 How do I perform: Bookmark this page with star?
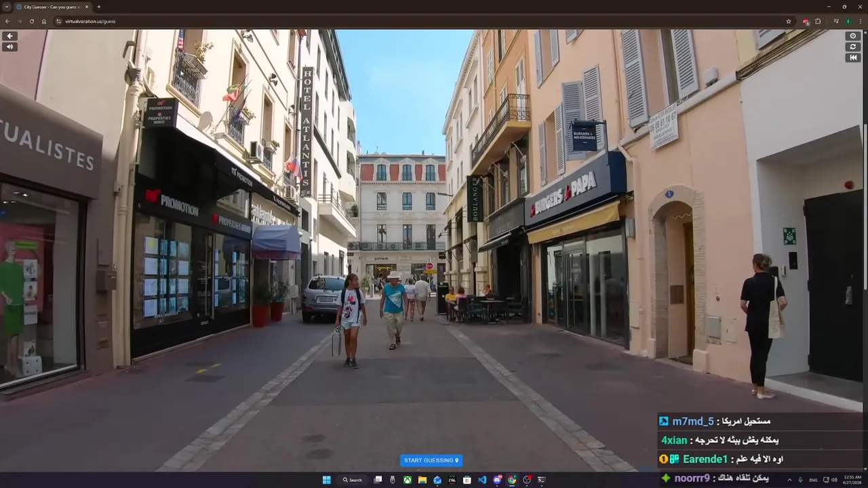point(789,21)
